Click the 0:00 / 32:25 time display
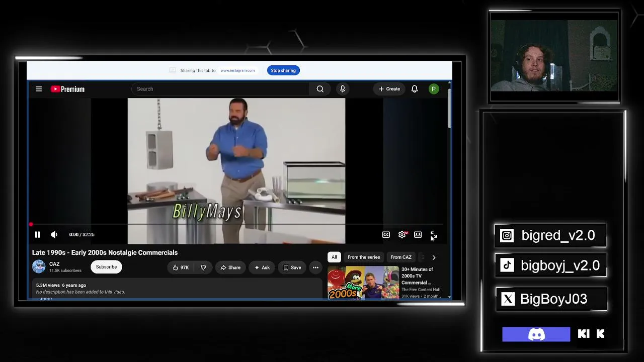The image size is (644, 362). coord(82,234)
